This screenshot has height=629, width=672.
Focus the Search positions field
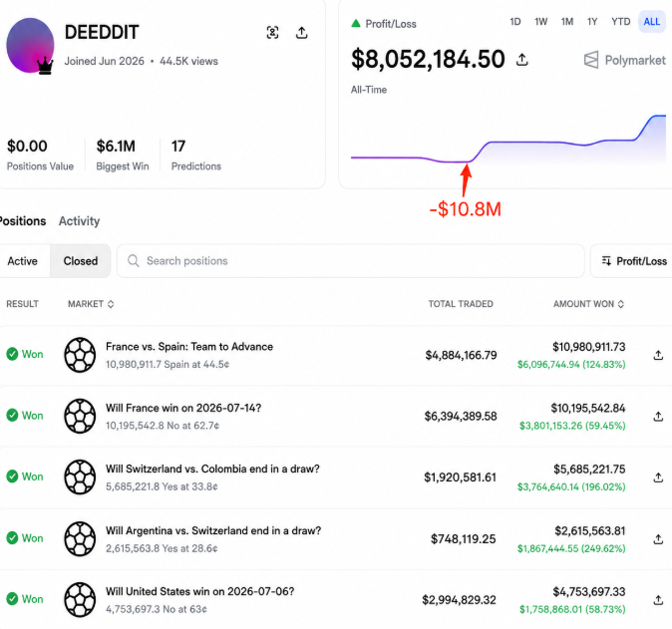(x=351, y=261)
